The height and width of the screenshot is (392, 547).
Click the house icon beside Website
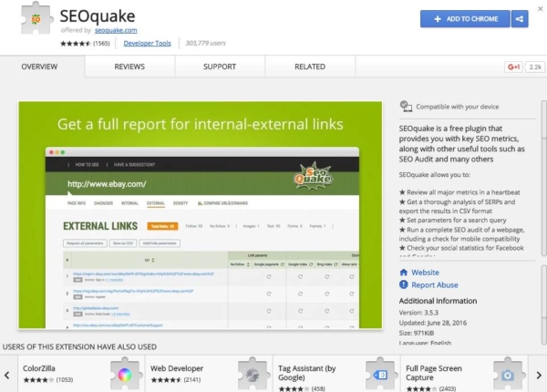404,272
